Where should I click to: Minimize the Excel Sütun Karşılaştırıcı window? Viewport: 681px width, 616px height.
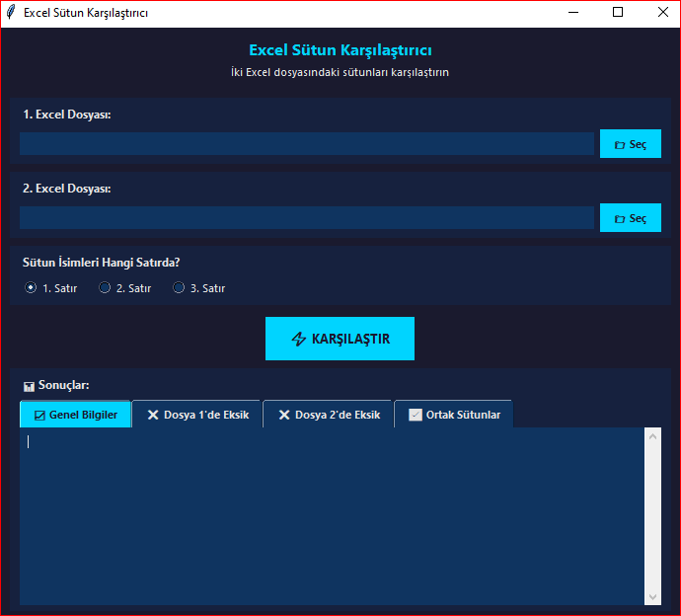pyautogui.click(x=573, y=12)
